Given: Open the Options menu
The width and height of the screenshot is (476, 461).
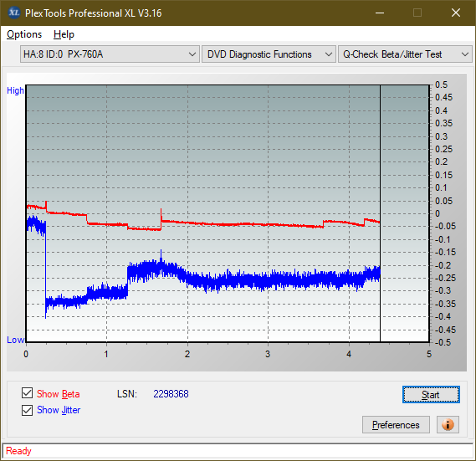Looking at the screenshot, I should [24, 34].
